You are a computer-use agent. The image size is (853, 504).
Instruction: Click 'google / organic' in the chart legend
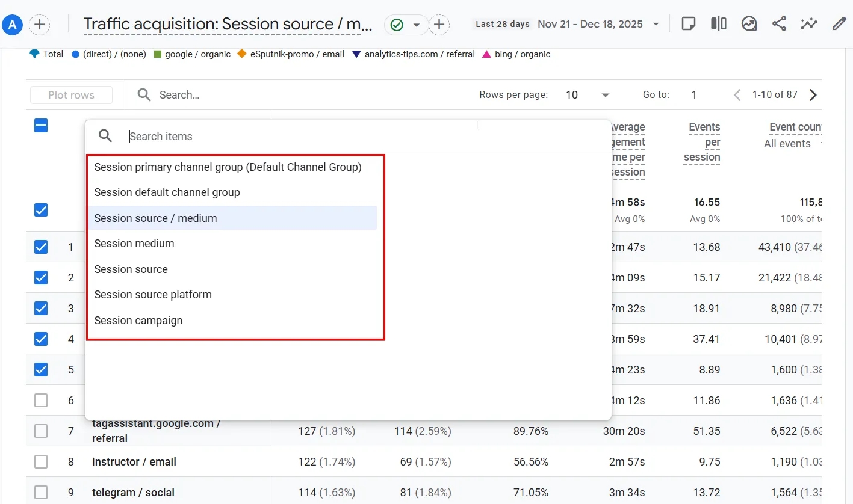tap(192, 54)
